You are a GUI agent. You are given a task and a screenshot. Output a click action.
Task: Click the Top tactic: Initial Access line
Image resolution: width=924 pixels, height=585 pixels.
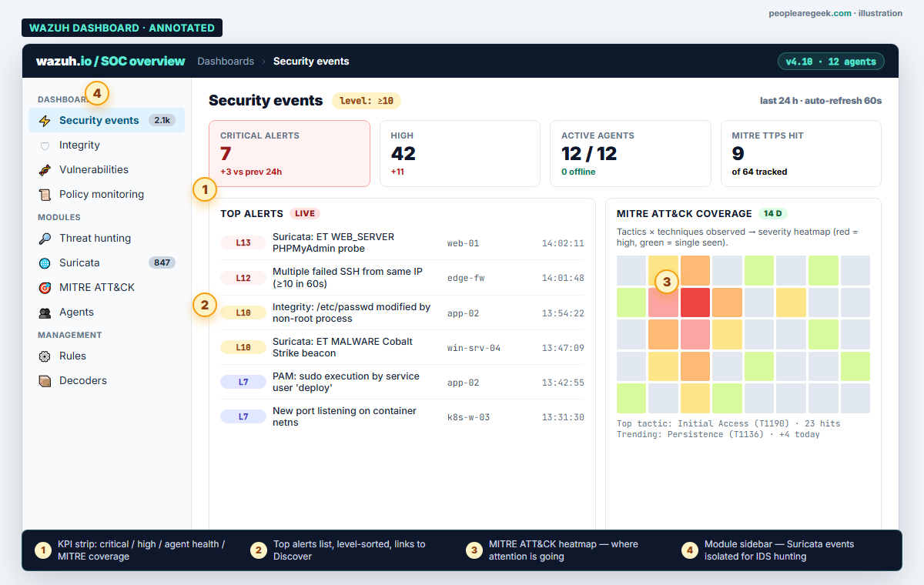[x=728, y=423]
